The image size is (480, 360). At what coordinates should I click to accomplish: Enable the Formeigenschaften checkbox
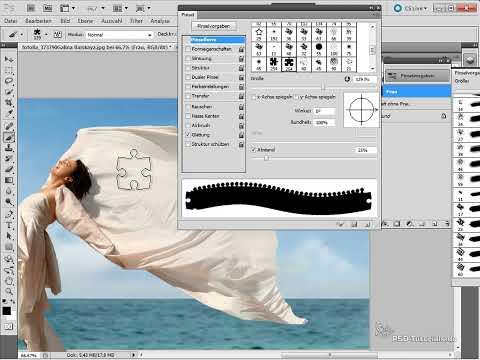(x=188, y=49)
